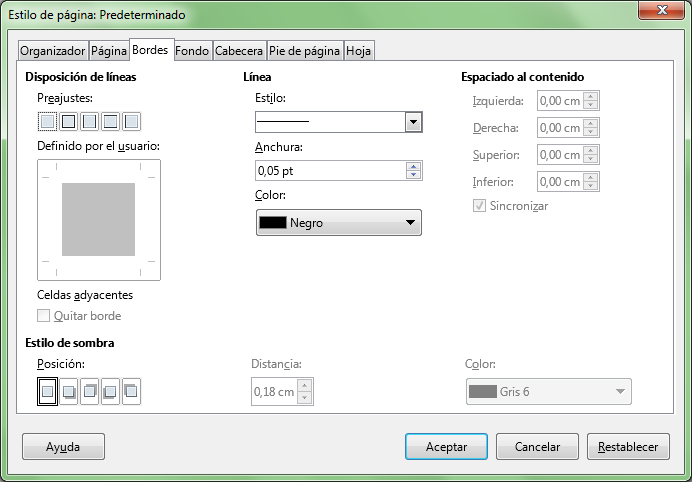Apply the all four borders box preset
Image resolution: width=692 pixels, height=482 pixels.
[x=68, y=122]
